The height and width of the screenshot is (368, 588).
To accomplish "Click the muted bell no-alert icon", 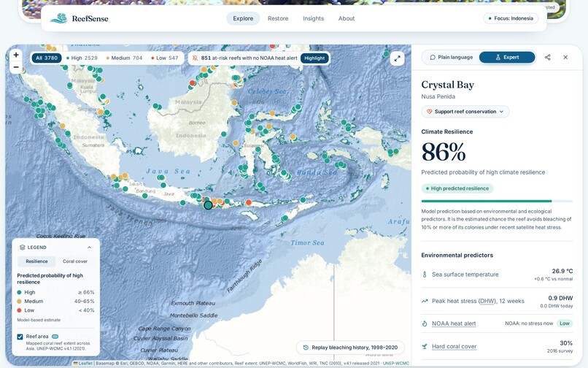I will tap(195, 58).
